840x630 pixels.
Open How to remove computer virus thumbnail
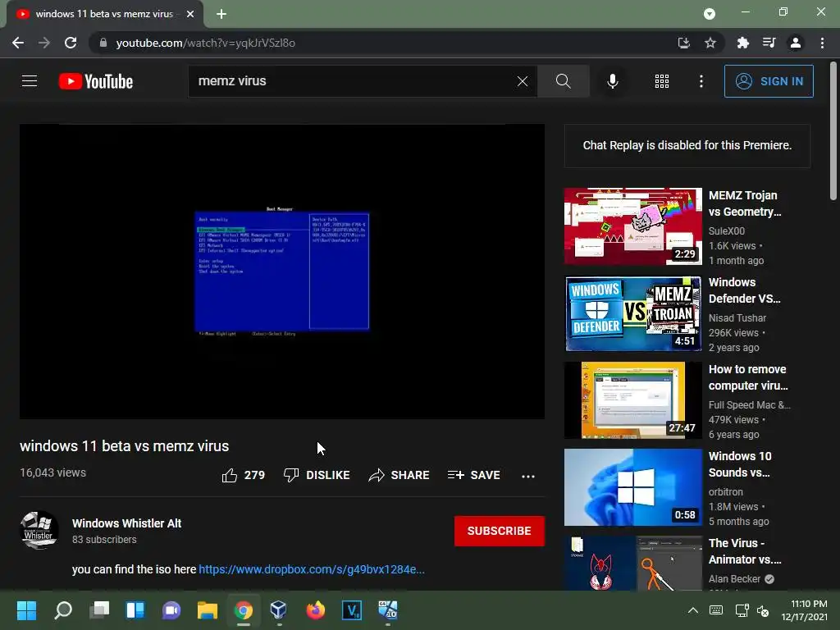tap(633, 400)
